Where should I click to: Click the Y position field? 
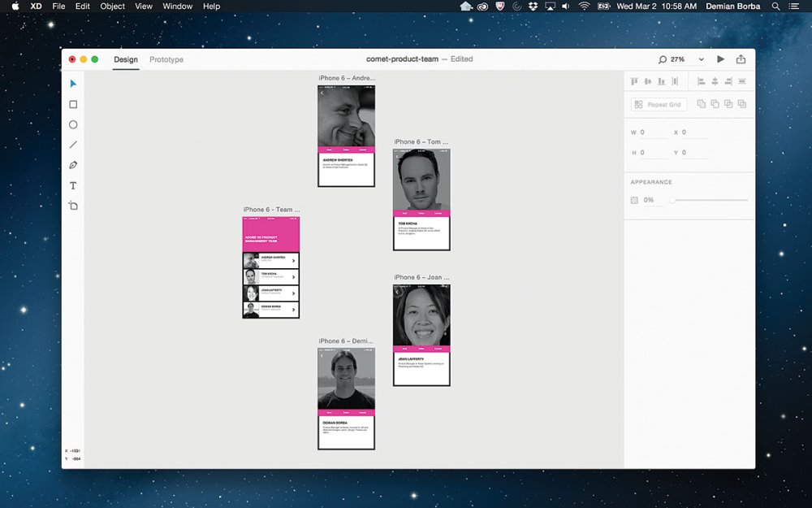pos(695,153)
